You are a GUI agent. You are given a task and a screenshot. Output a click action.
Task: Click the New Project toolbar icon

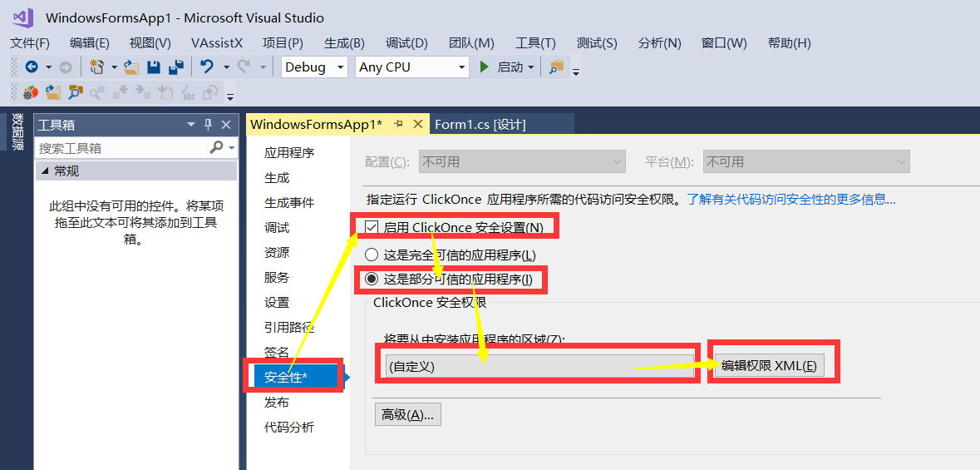(x=97, y=67)
